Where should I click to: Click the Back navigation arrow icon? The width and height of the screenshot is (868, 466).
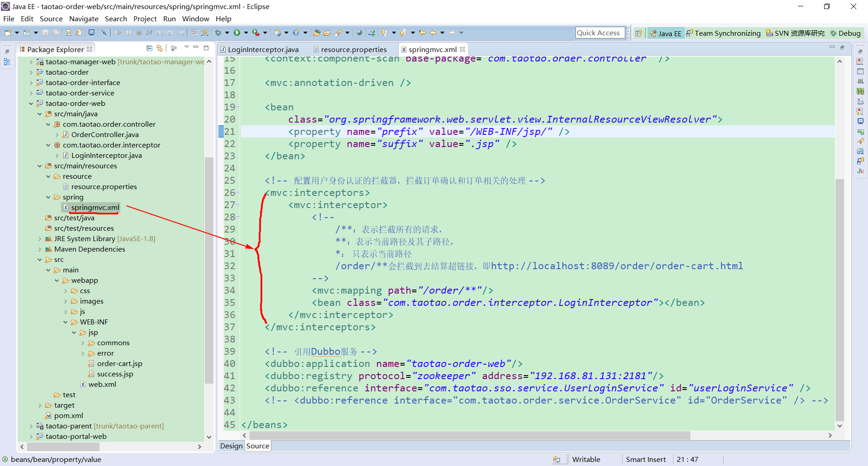(x=433, y=33)
